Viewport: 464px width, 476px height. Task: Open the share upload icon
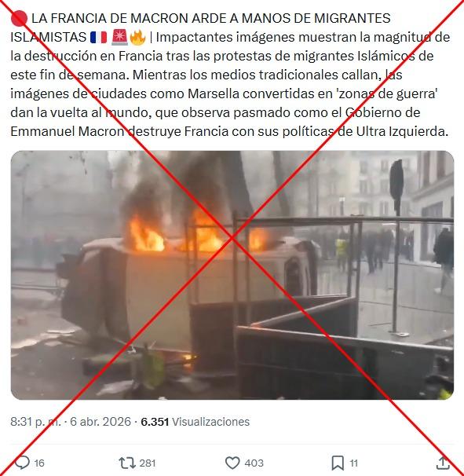pyautogui.click(x=443, y=463)
